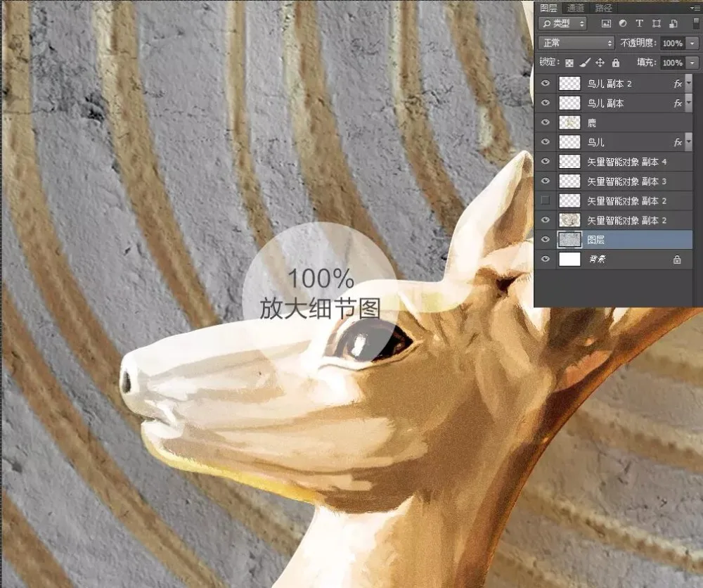Viewport: 703px width, 588px height.
Task: Hide the 鸟儿 副本 layer
Action: pyautogui.click(x=546, y=103)
